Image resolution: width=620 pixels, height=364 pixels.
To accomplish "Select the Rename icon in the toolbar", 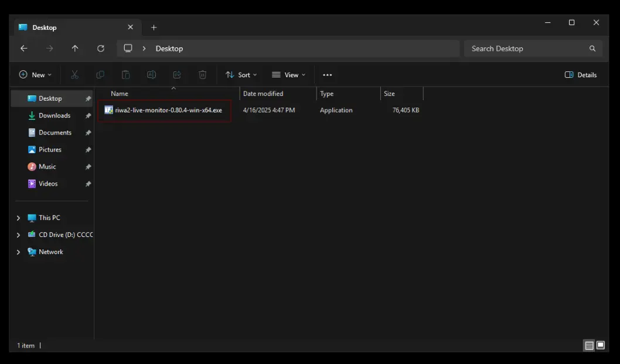I will click(x=151, y=74).
